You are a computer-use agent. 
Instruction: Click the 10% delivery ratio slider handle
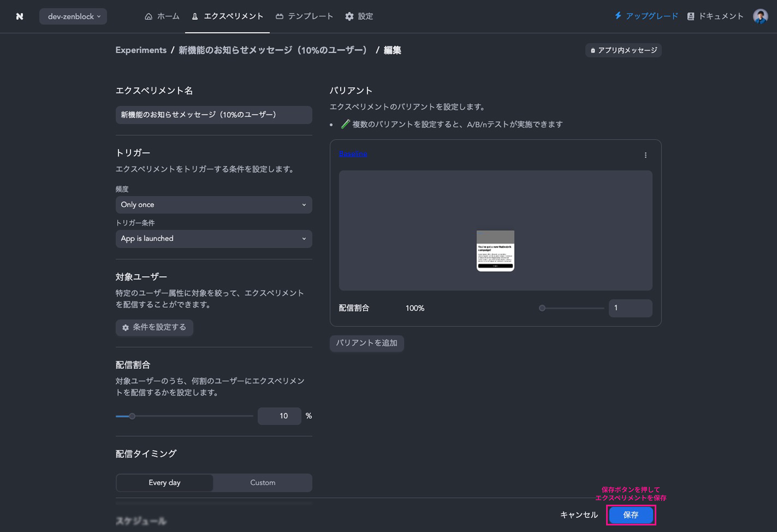click(132, 416)
